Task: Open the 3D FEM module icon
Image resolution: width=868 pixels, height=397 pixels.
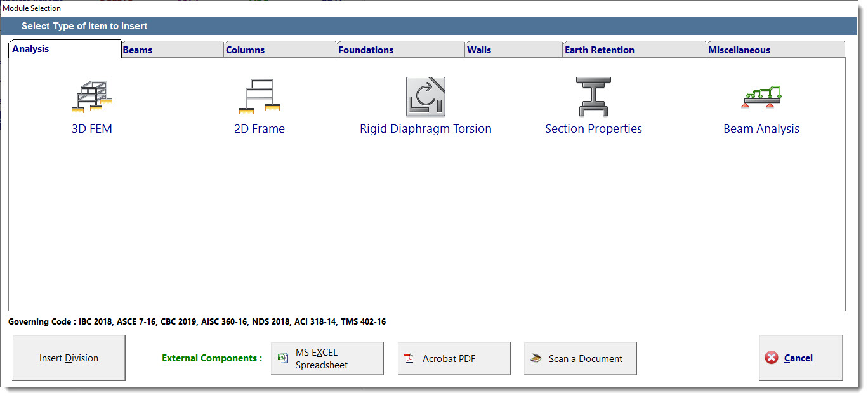Action: 92,97
